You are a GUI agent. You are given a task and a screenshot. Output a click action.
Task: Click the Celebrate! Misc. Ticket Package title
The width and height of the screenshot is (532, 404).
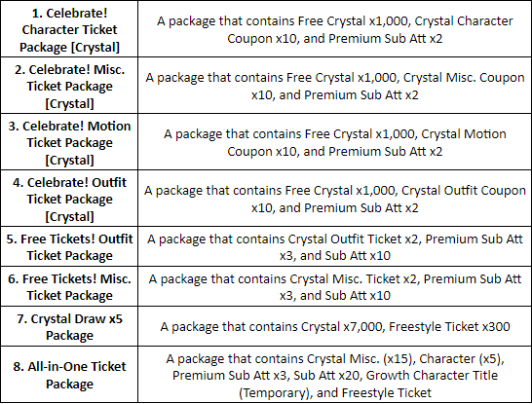point(69,87)
